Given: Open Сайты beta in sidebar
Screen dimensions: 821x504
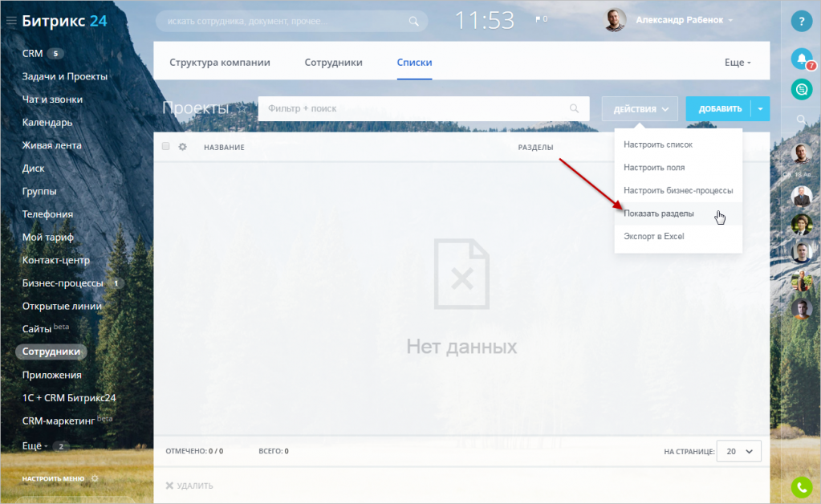Looking at the screenshot, I should [46, 329].
